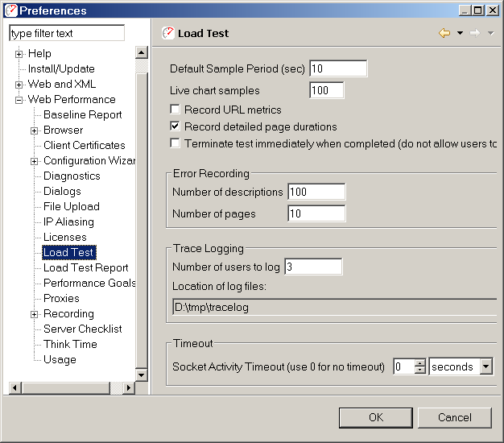The width and height of the screenshot is (504, 443).
Task: Increase the Socket Activity Timeout spinner
Action: click(x=419, y=363)
